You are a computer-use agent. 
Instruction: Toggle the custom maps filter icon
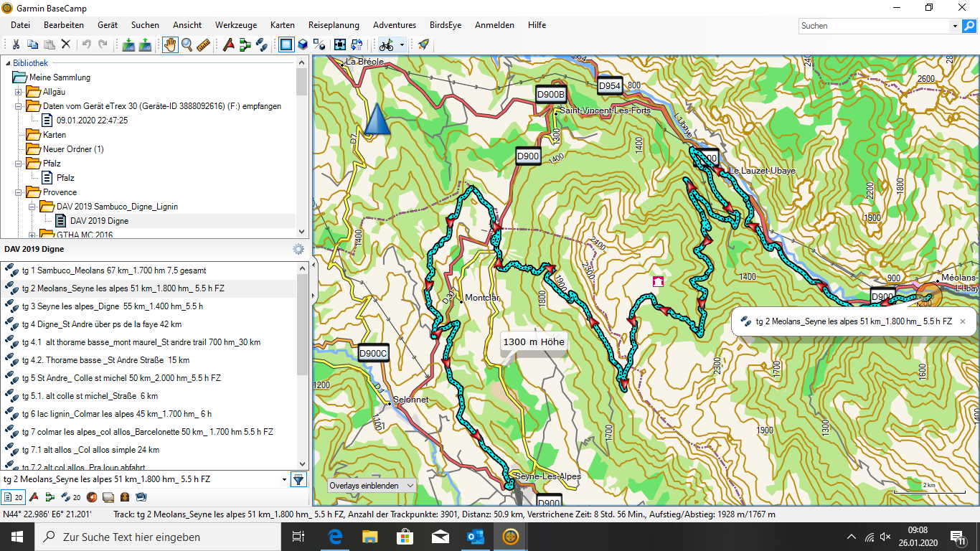pyautogui.click(x=108, y=496)
